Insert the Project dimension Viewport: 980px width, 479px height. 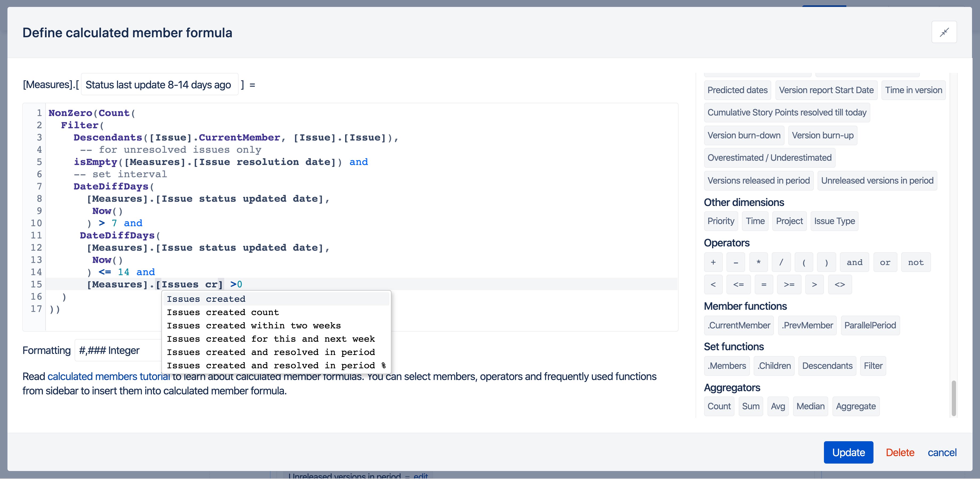789,221
